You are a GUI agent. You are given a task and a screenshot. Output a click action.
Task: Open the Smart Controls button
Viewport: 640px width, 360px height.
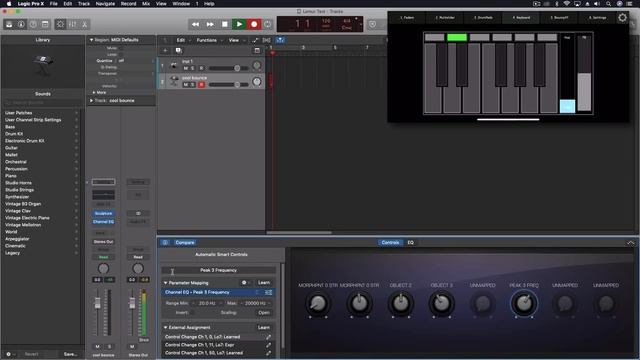(x=60, y=24)
